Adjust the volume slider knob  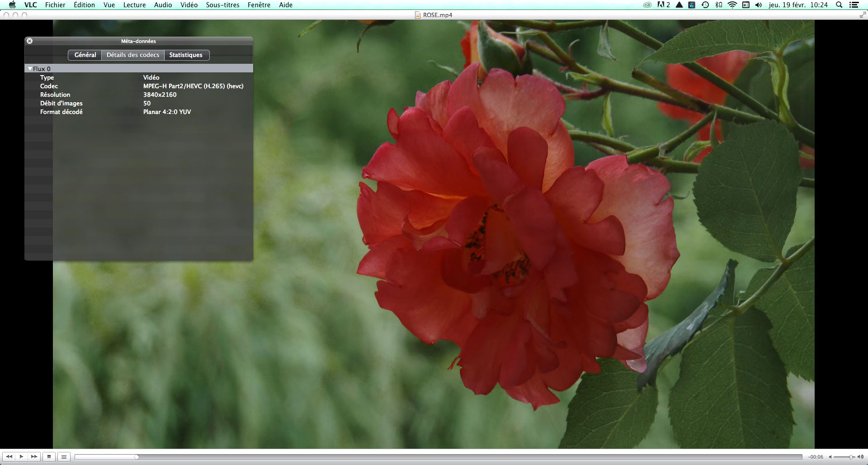pyautogui.click(x=851, y=457)
